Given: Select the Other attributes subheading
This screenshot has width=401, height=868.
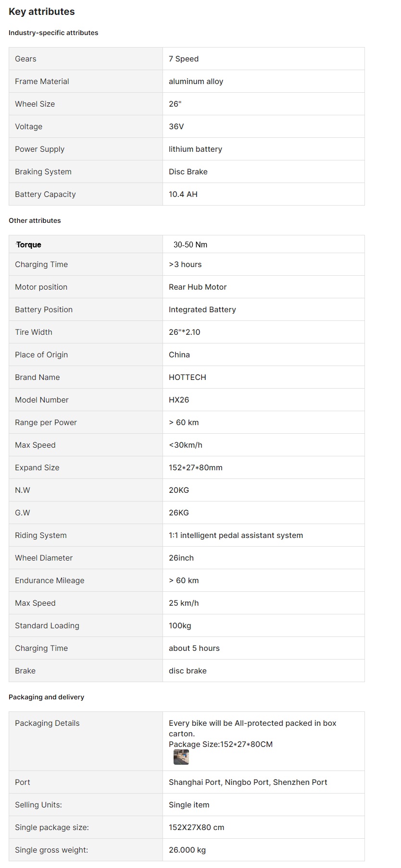Looking at the screenshot, I should [x=35, y=220].
